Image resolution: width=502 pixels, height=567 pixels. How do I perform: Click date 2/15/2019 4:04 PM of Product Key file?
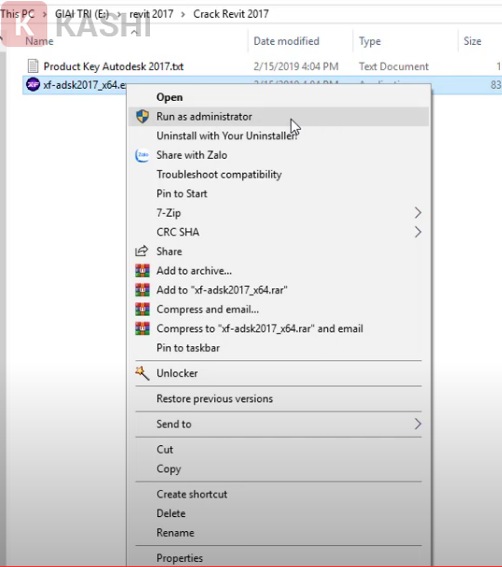[x=296, y=66]
